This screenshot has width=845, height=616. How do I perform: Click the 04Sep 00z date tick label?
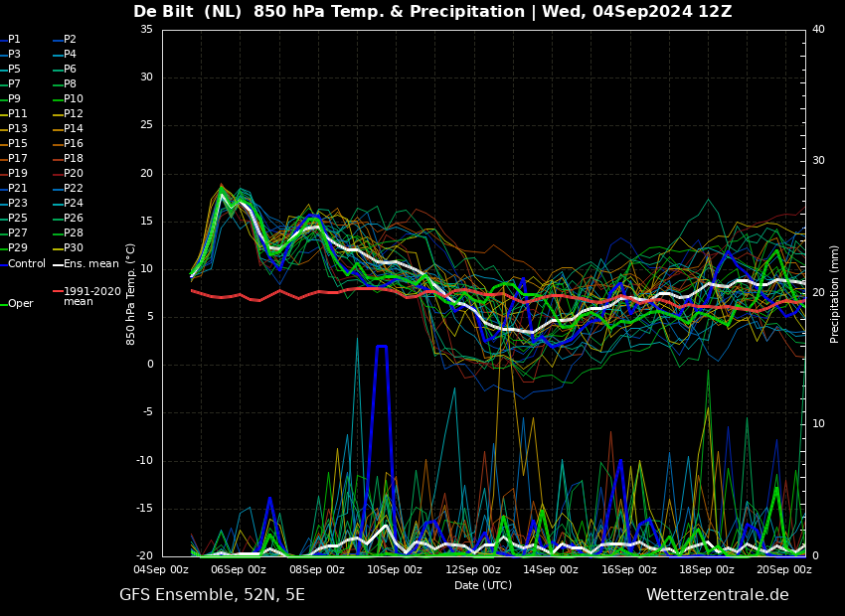tap(161, 569)
